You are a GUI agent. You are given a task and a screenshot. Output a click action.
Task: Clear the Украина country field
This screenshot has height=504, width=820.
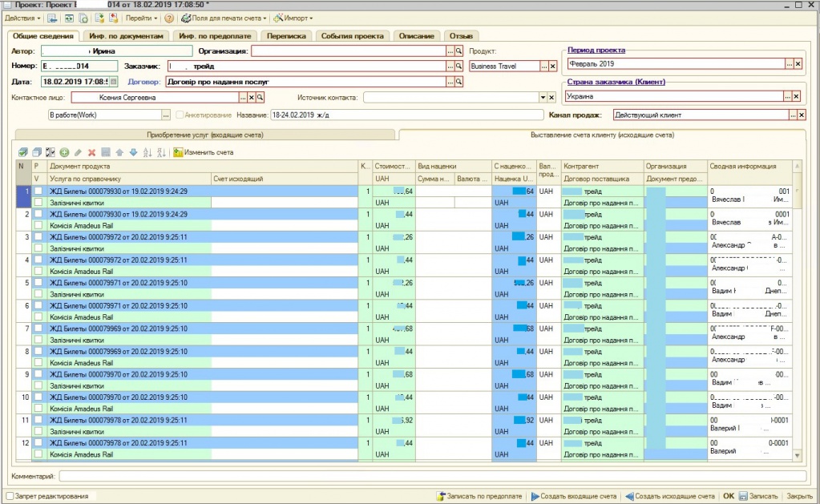[797, 97]
